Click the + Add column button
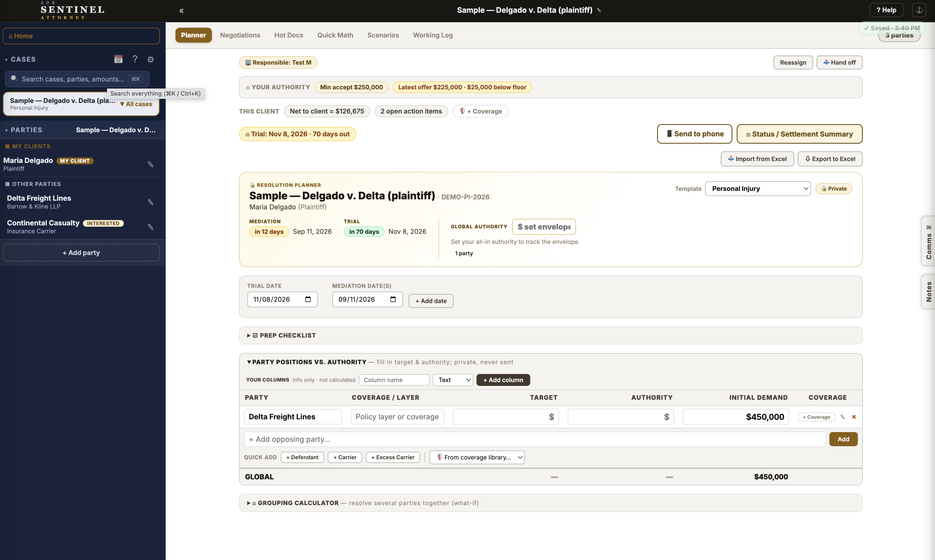 click(503, 380)
